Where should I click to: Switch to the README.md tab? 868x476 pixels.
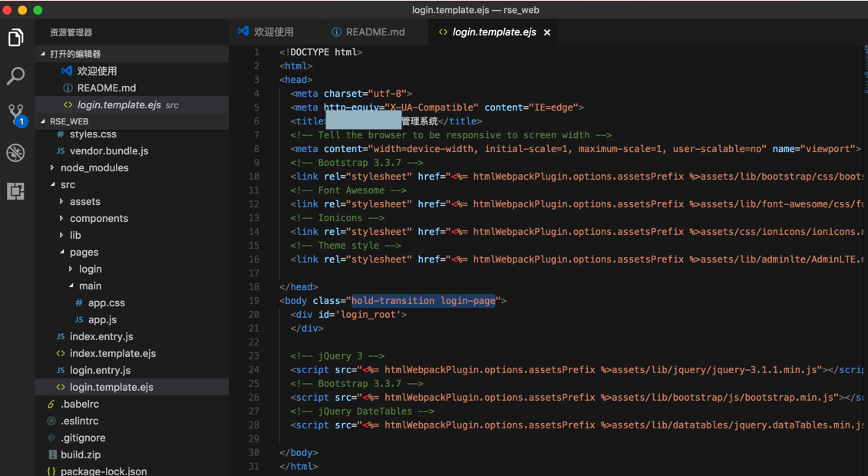(x=375, y=32)
